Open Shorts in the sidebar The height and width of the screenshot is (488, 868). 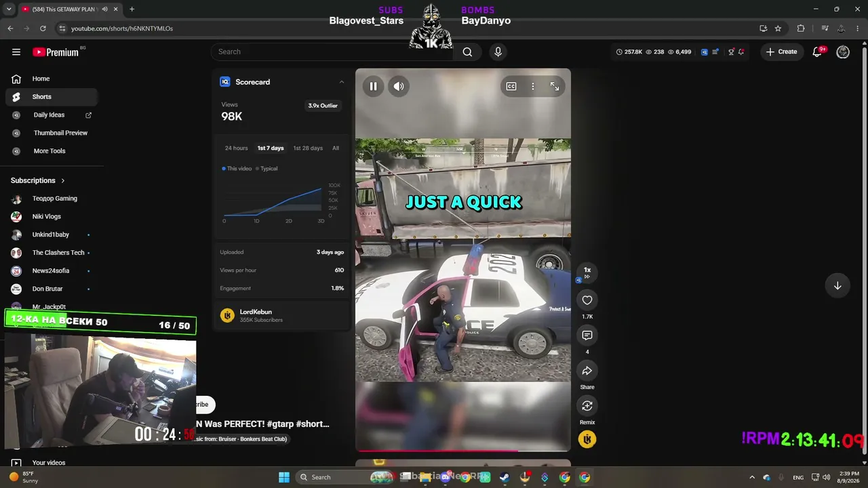point(52,97)
